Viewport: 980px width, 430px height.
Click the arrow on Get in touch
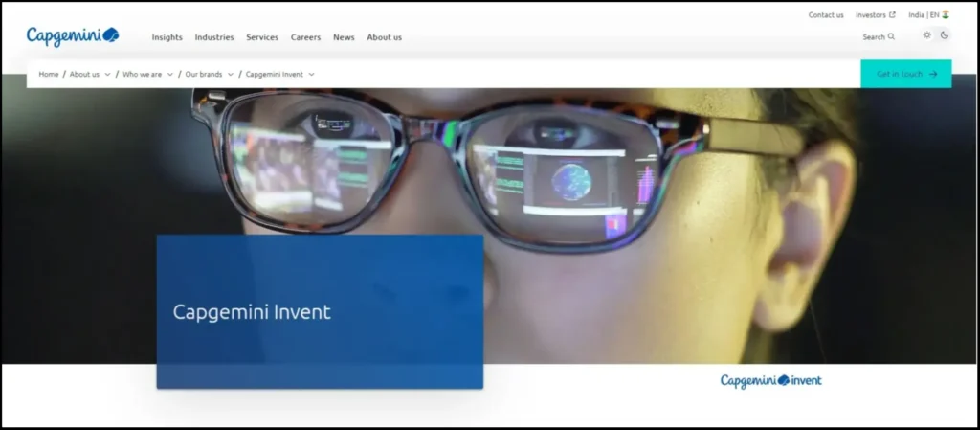click(933, 74)
